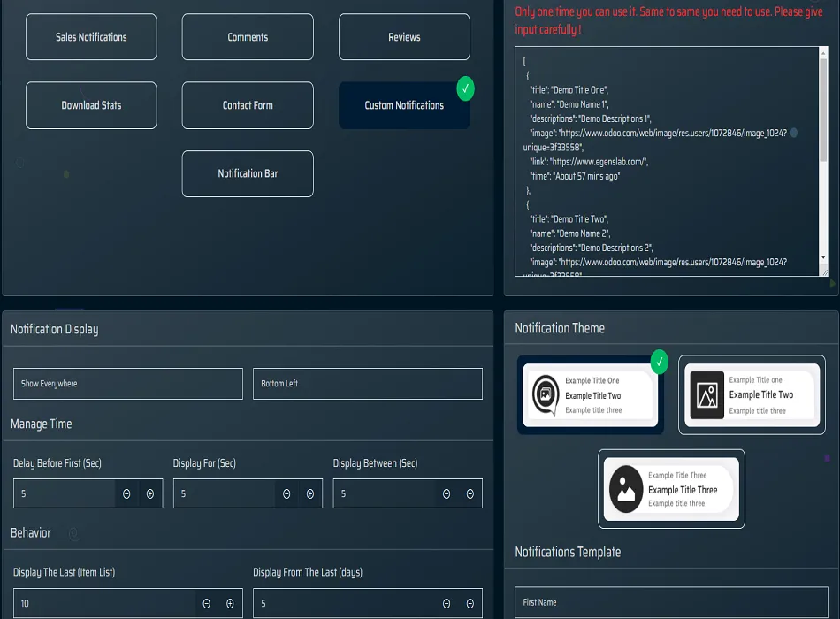840x619 pixels.
Task: Decrease Display From The Last days value
Action: pyautogui.click(x=447, y=604)
